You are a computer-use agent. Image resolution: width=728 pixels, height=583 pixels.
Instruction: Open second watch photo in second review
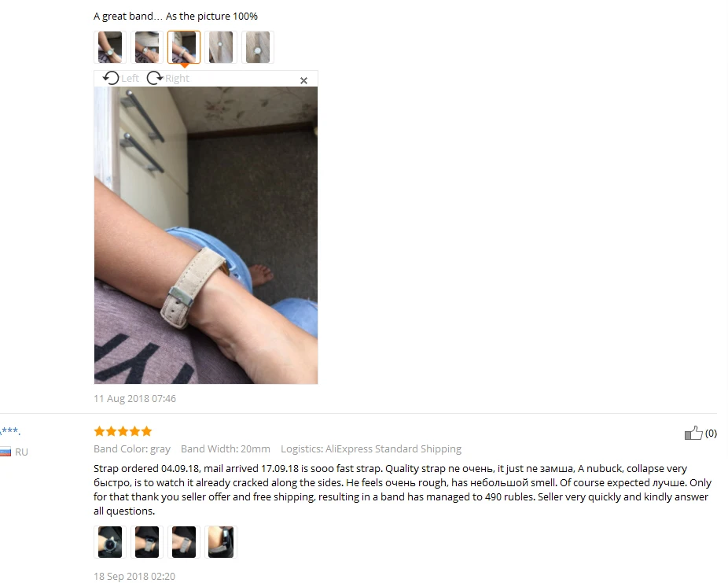pyautogui.click(x=147, y=541)
